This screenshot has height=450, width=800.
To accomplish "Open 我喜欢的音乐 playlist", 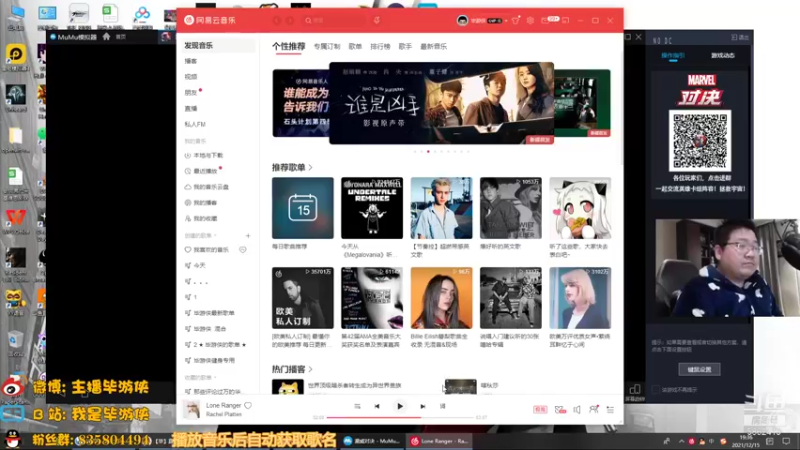I will 211,249.
